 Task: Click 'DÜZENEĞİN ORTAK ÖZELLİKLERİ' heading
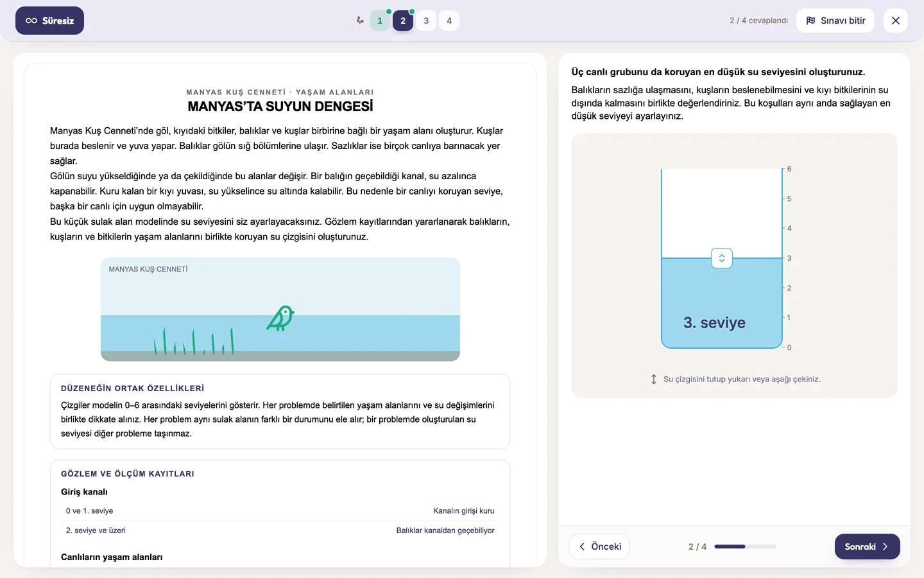pos(132,389)
